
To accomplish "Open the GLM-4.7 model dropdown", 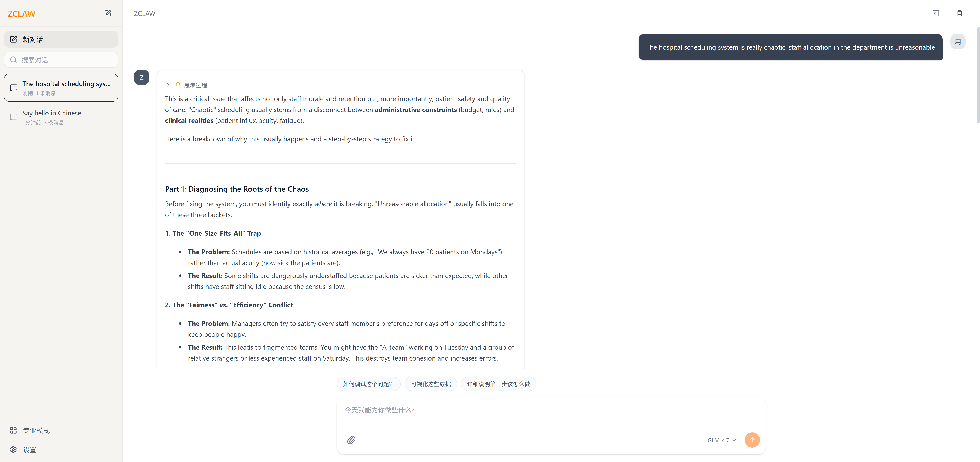I will [721, 440].
